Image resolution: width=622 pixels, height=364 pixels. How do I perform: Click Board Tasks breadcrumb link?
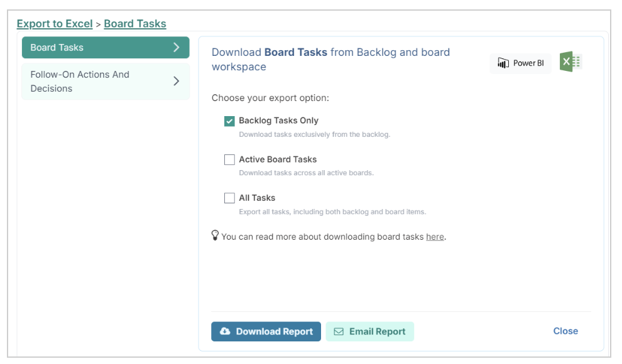pos(135,24)
